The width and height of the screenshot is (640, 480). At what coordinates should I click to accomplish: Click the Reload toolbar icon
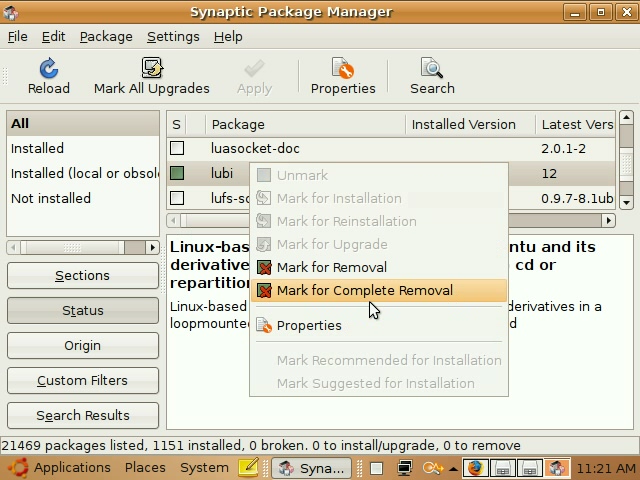pyautogui.click(x=48, y=68)
